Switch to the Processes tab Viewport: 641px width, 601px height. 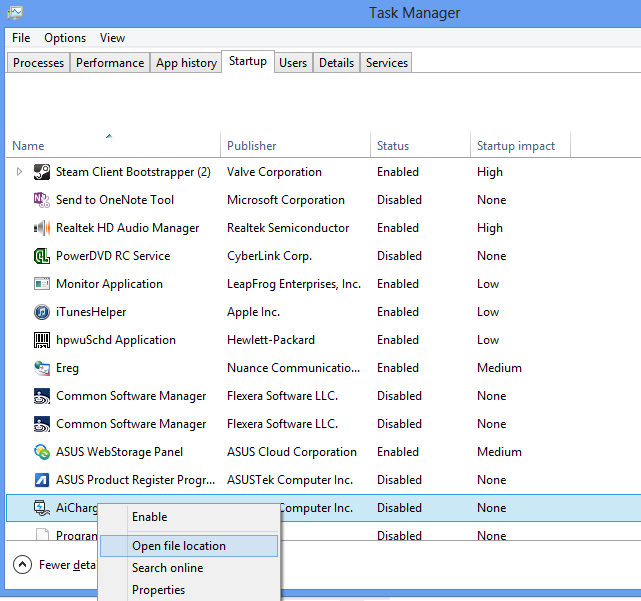point(38,63)
